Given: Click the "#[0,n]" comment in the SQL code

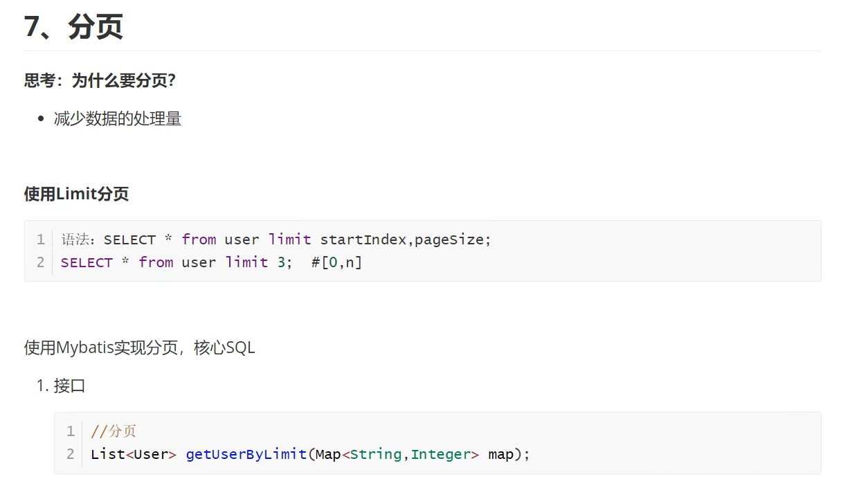Looking at the screenshot, I should (336, 262).
